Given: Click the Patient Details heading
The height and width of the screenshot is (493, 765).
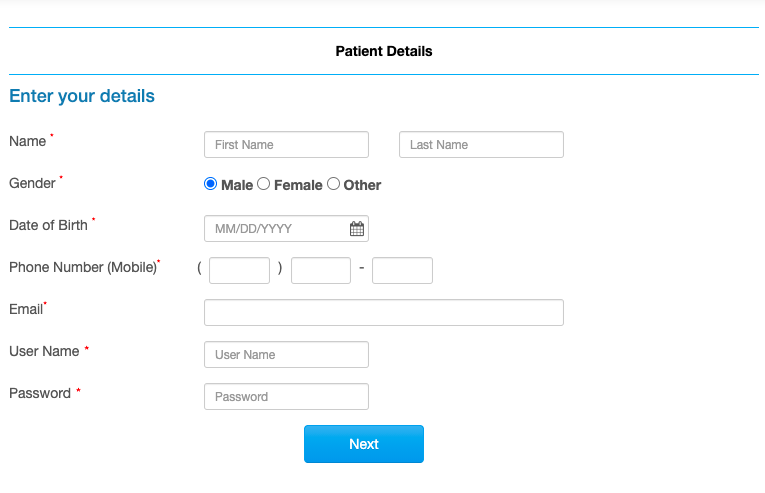Looking at the screenshot, I should click(x=384, y=51).
